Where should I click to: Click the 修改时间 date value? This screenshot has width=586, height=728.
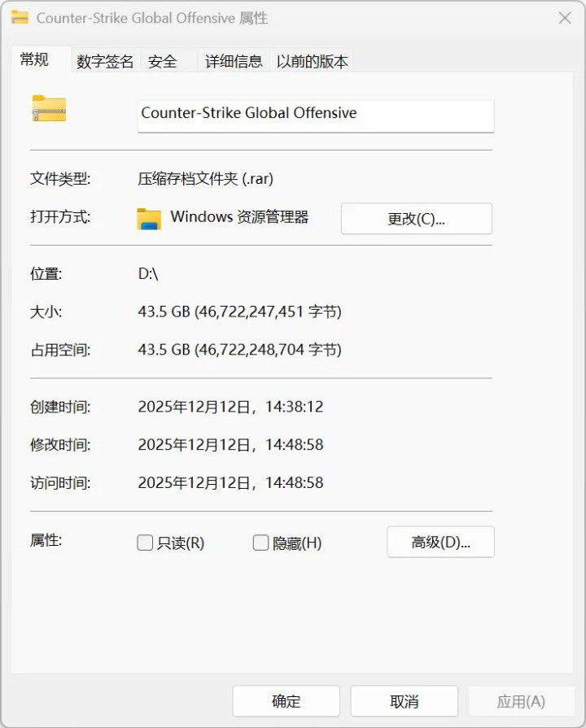230,445
